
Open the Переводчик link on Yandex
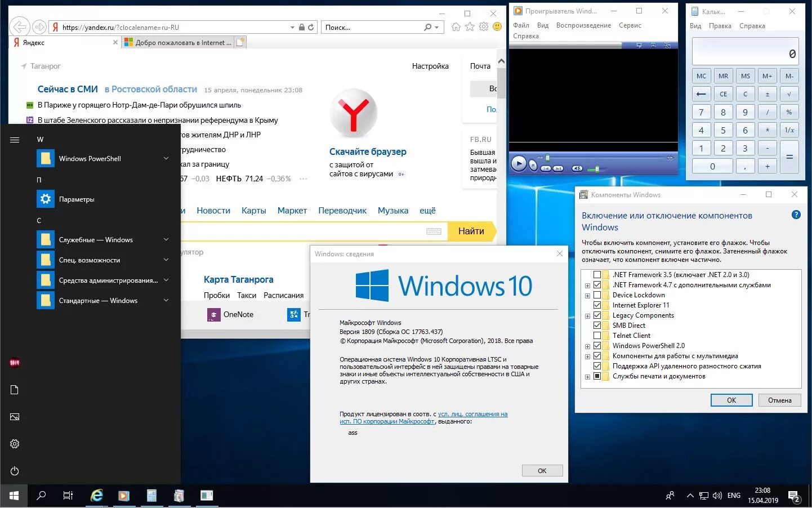point(342,210)
